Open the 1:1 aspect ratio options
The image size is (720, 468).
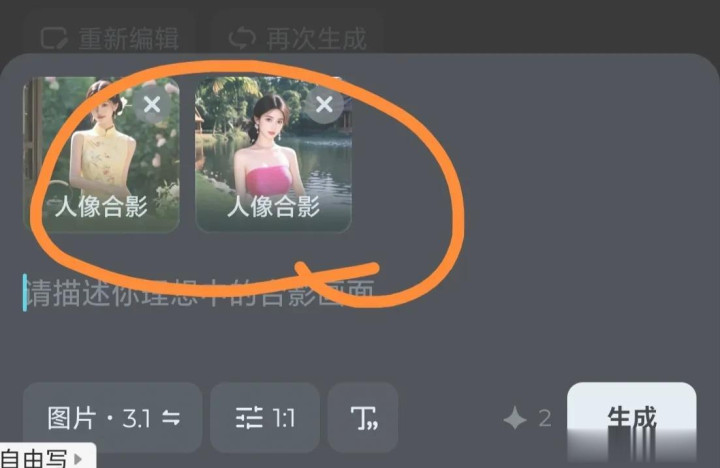coord(265,418)
